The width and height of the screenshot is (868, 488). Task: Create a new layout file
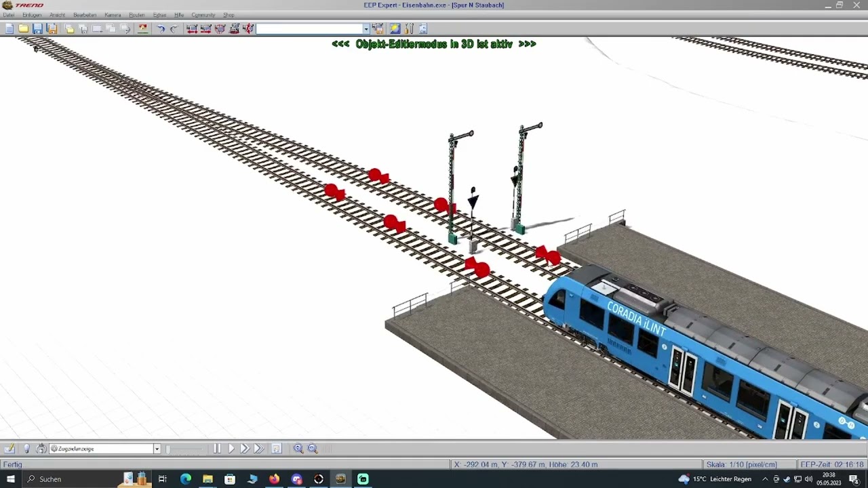click(9, 28)
